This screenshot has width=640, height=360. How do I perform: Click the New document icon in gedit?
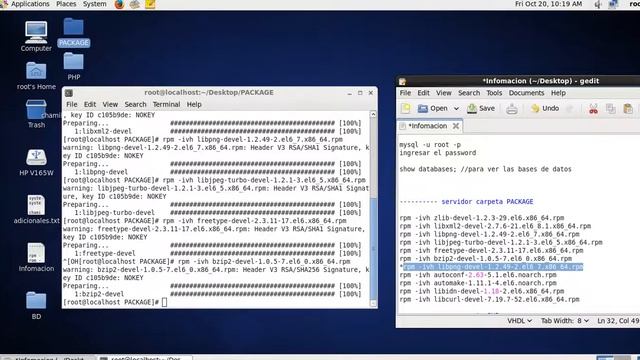pos(406,109)
